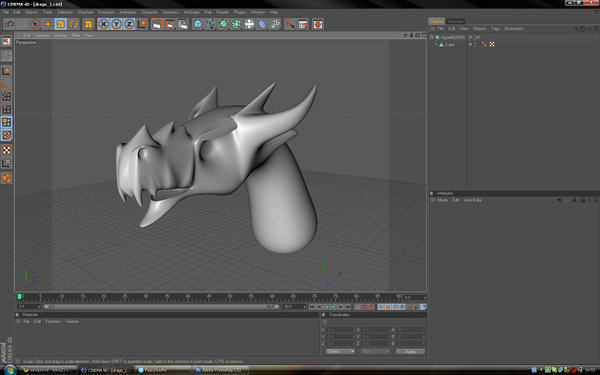Add a Cube primitive object
Image resolution: width=600 pixels, height=375 pixels.
tap(197, 24)
